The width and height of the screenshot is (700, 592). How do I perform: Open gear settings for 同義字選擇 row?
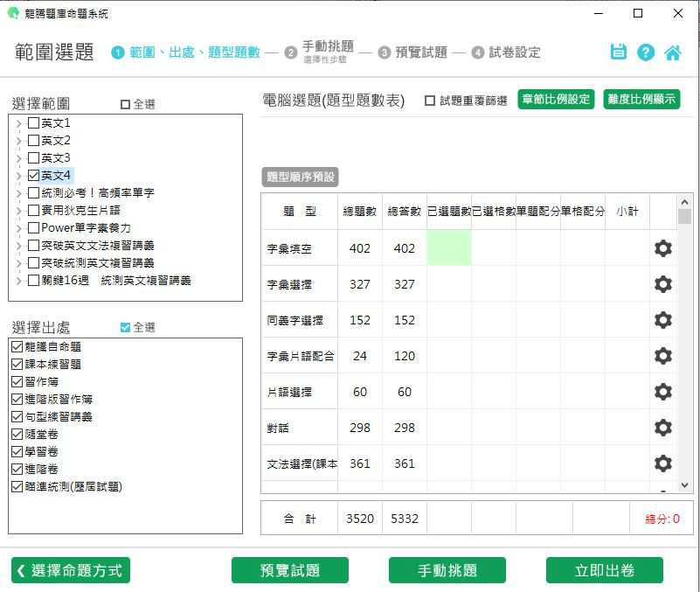coord(663,320)
